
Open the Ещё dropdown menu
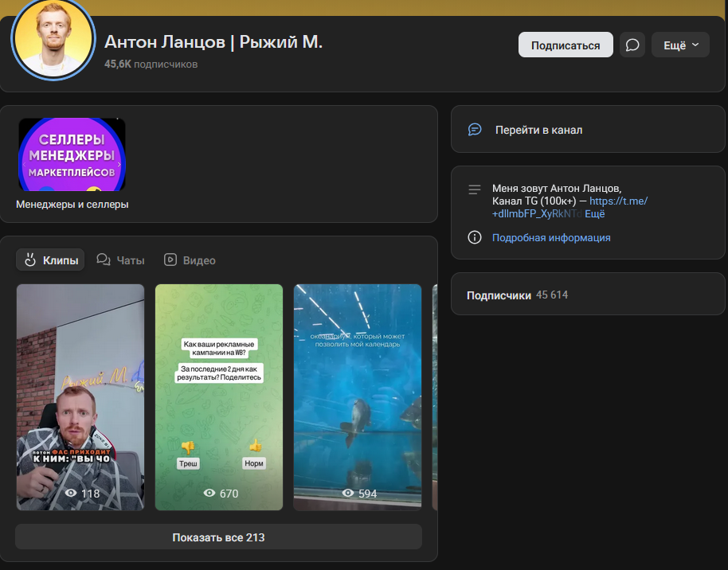(x=680, y=45)
